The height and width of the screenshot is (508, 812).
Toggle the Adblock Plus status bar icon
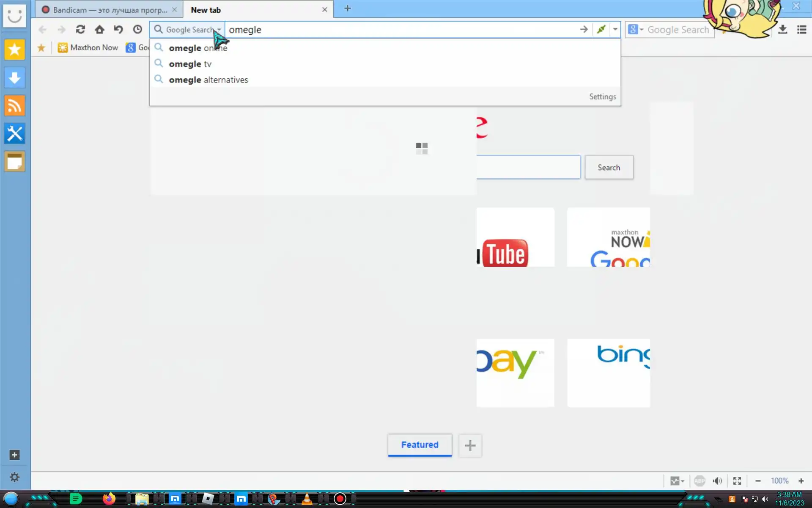point(700,481)
